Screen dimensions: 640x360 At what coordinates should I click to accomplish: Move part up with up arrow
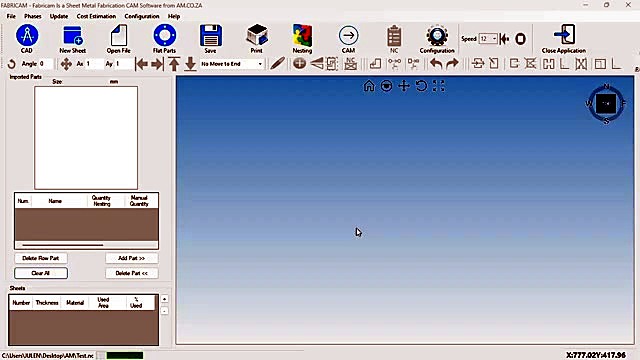[174, 64]
